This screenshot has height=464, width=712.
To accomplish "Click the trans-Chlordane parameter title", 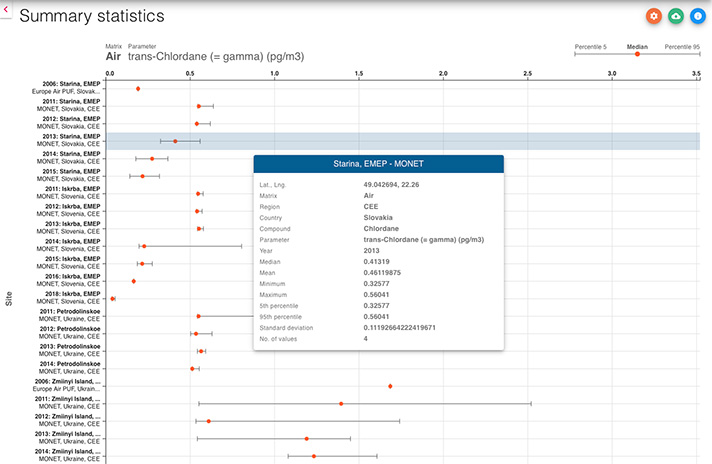I will point(216,56).
